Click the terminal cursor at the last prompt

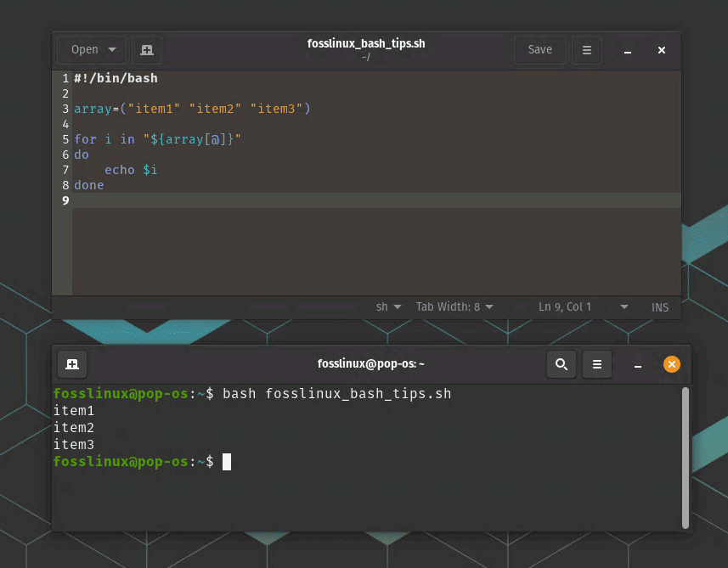[x=227, y=462]
